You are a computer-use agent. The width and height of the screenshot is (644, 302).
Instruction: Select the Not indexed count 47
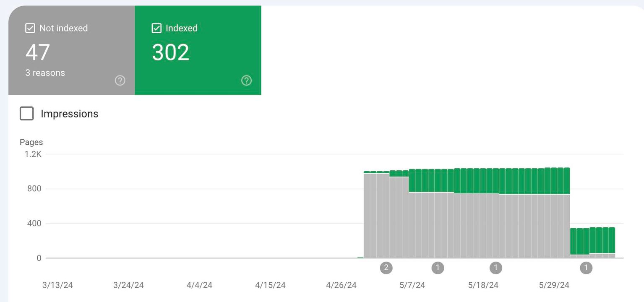(38, 52)
